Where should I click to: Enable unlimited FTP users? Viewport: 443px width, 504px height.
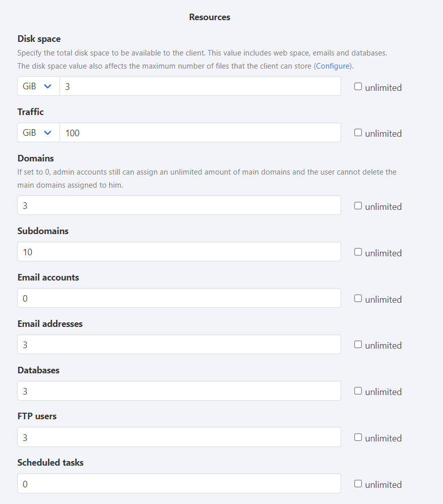pos(358,437)
